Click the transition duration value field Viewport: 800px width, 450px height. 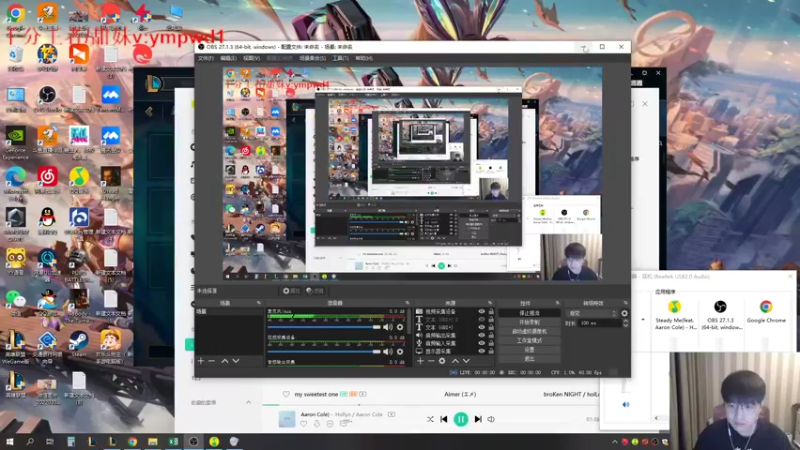(600, 323)
